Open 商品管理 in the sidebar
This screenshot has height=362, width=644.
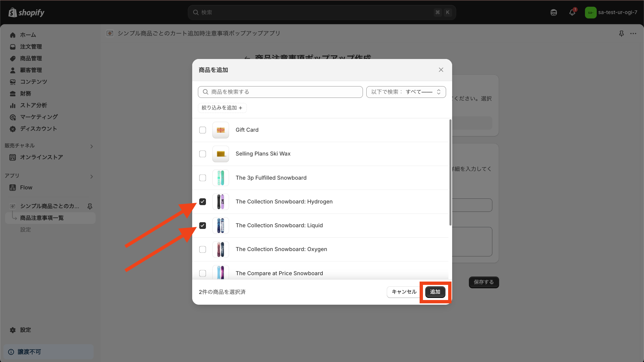pyautogui.click(x=31, y=58)
